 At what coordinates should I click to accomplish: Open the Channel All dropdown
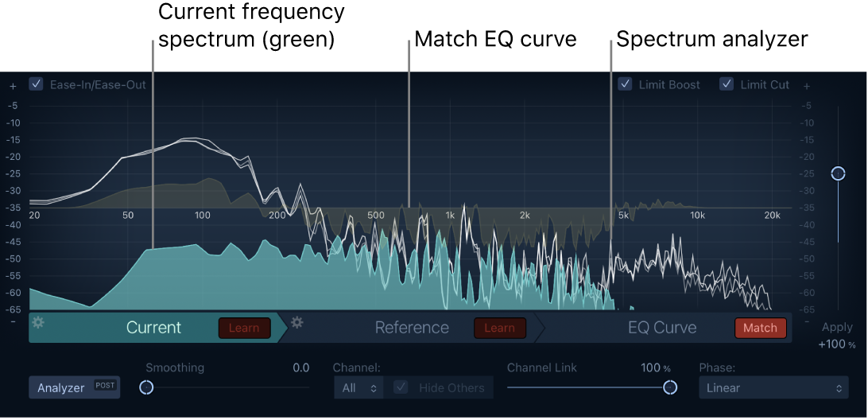(x=358, y=388)
